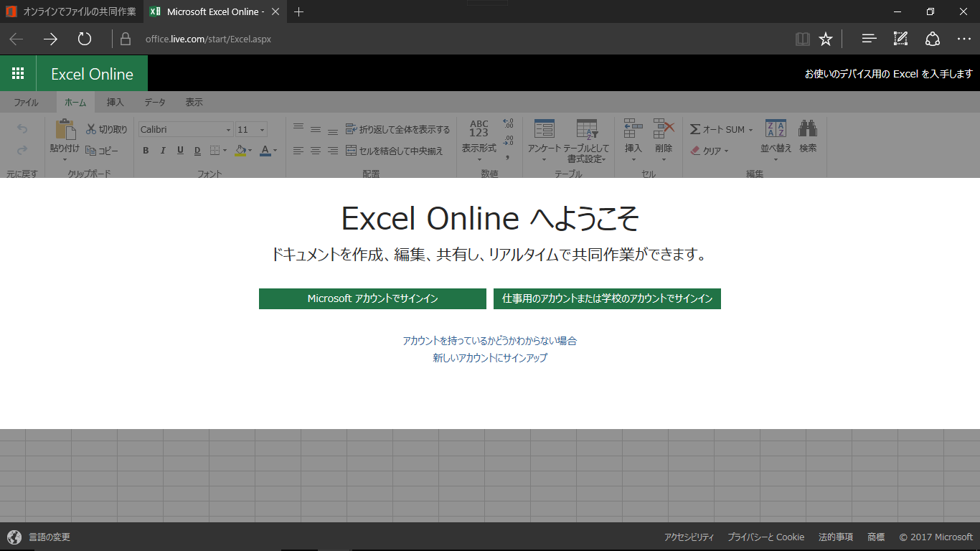The image size is (980, 551).
Task: Open 言語の変更 language link in footer
Action: [x=49, y=537]
